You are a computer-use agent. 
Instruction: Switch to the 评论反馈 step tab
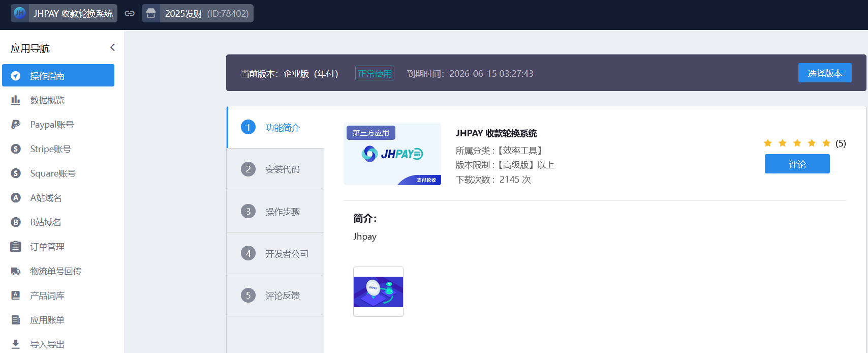point(275,295)
